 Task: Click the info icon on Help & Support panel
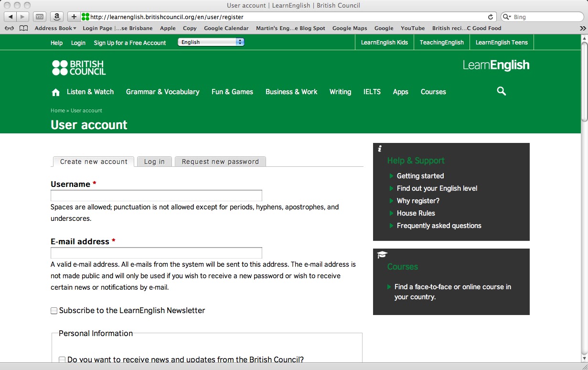click(379, 149)
